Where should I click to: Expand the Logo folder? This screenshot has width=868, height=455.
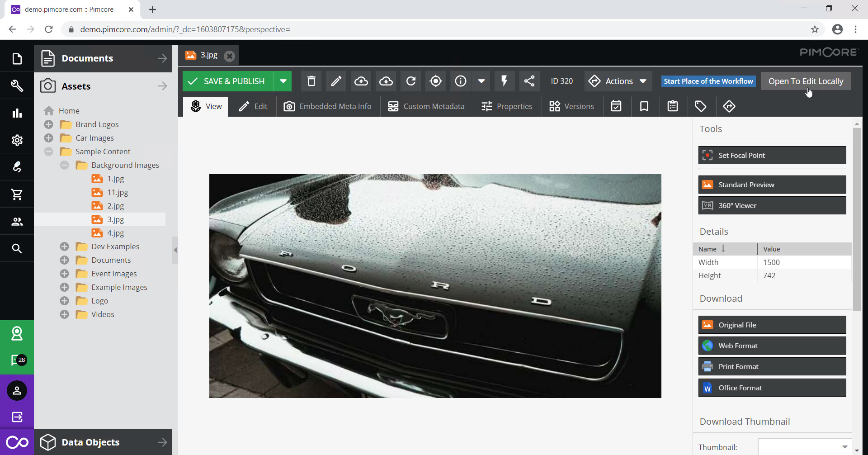coord(65,301)
